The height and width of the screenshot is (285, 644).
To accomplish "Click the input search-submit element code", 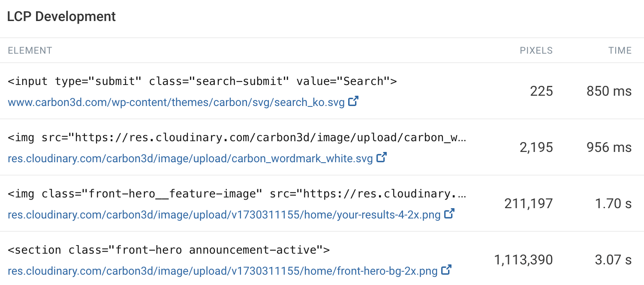I will (x=202, y=81).
